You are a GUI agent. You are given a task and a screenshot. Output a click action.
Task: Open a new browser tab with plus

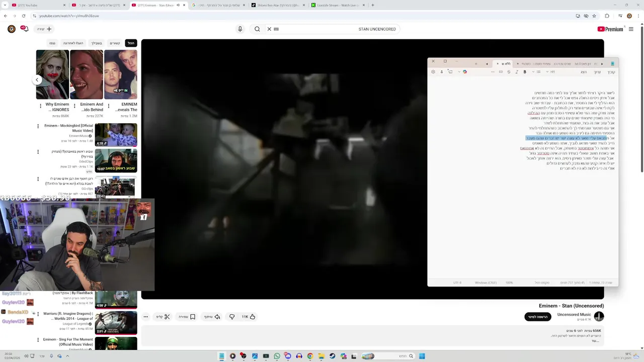coord(372,5)
